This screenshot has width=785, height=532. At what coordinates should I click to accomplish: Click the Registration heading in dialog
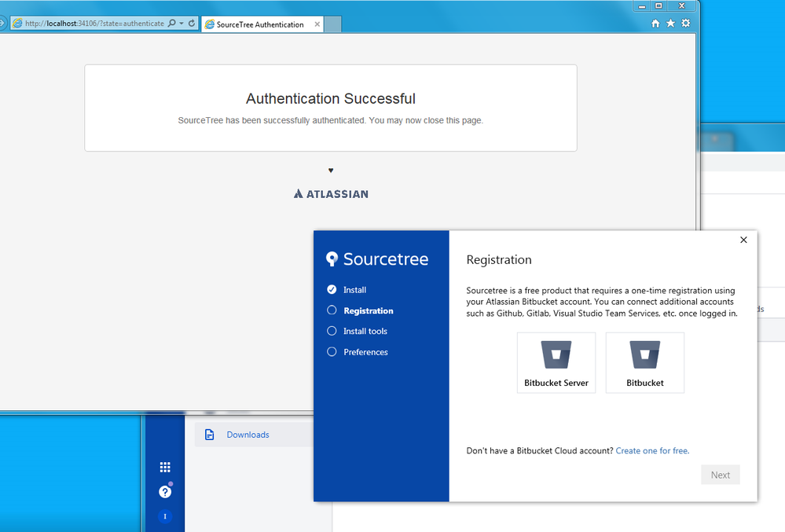point(499,260)
